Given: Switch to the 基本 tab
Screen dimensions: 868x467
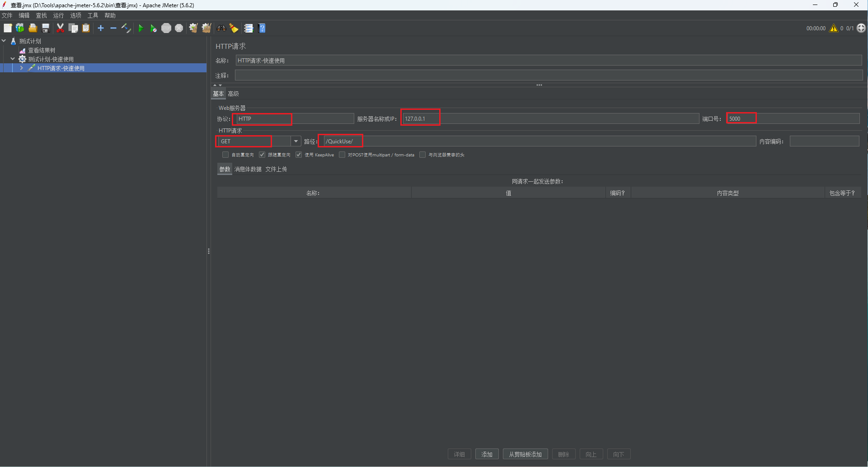Looking at the screenshot, I should (218, 94).
